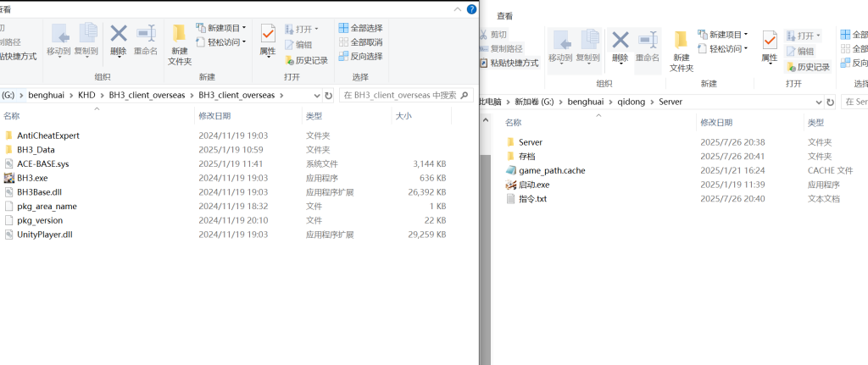
Task: Navigate to KHD in left breadcrumb
Action: [x=86, y=95]
